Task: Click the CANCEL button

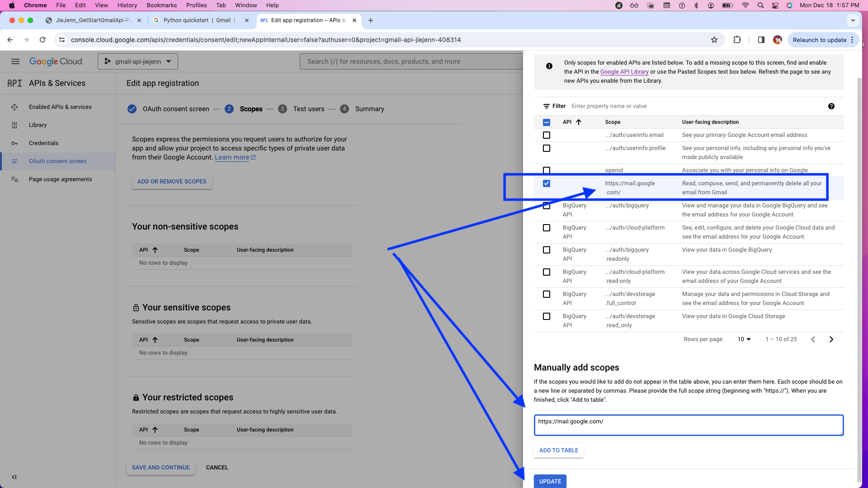Action: pos(217,468)
